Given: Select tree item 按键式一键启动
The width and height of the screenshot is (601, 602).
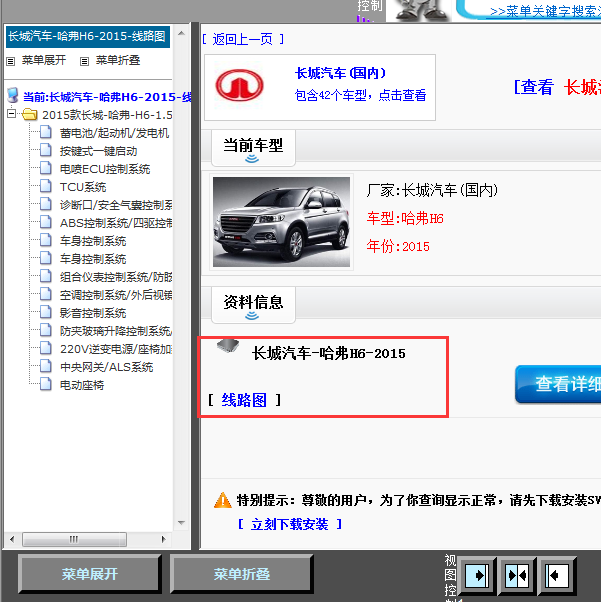Looking at the screenshot, I should [99, 151].
